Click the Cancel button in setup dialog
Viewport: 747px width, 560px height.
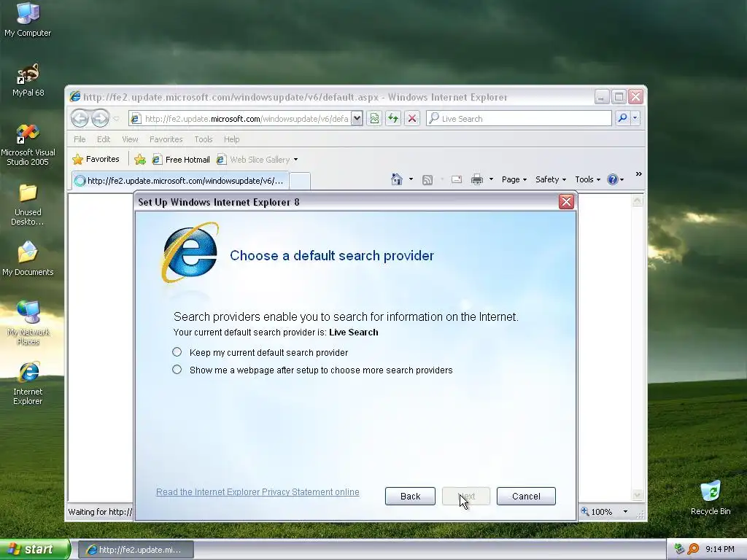(x=526, y=496)
